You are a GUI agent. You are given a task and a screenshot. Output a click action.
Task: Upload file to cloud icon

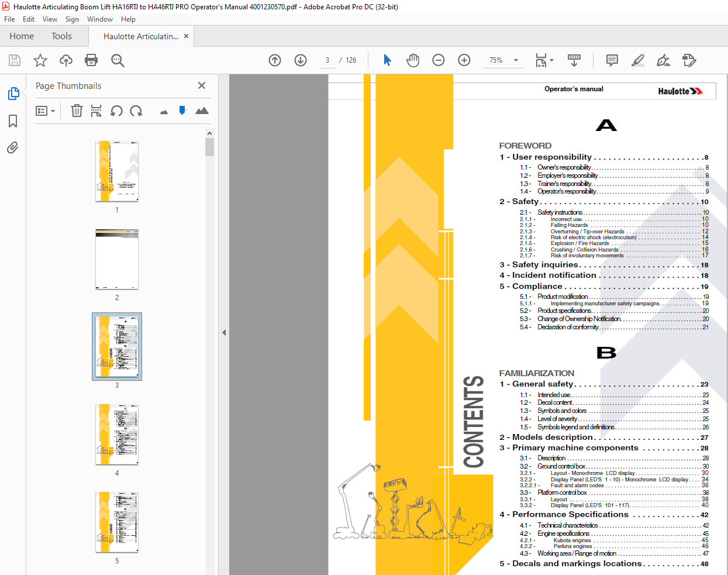(66, 60)
